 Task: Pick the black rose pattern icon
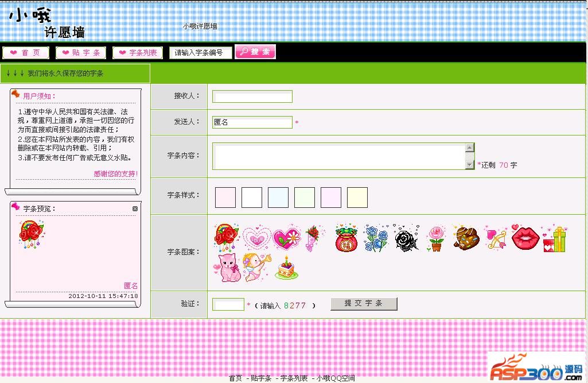[x=407, y=238]
